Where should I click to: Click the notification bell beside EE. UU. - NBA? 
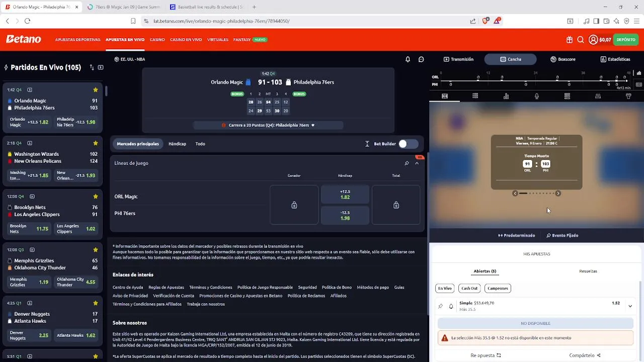click(x=408, y=59)
